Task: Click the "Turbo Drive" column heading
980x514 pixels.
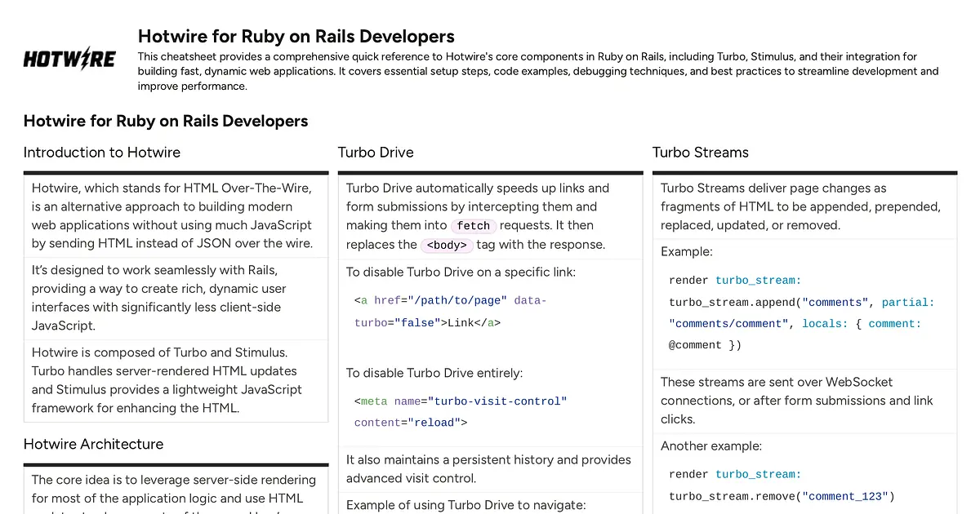Action: click(376, 153)
